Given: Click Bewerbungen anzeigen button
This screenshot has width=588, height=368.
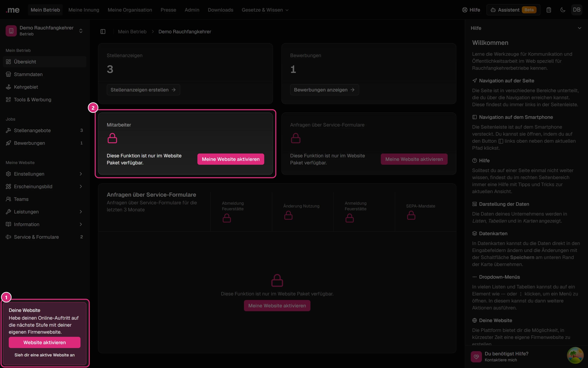Looking at the screenshot, I should tap(324, 90).
